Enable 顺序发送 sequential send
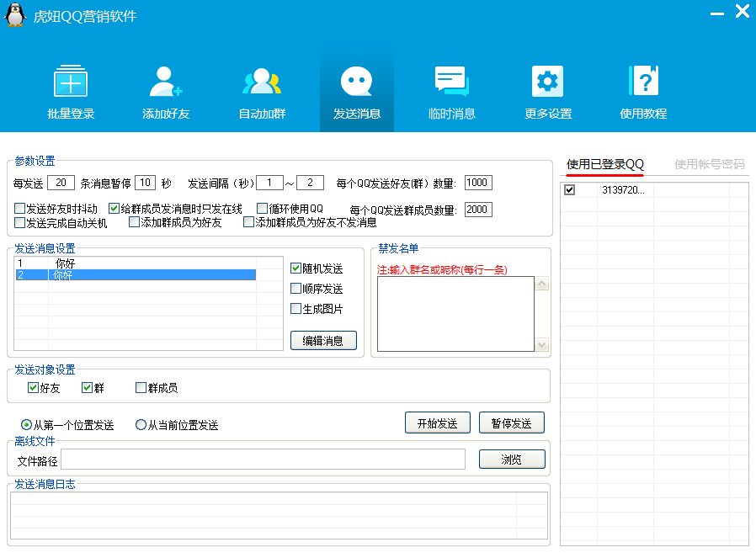The height and width of the screenshot is (558, 756). pyautogui.click(x=296, y=289)
